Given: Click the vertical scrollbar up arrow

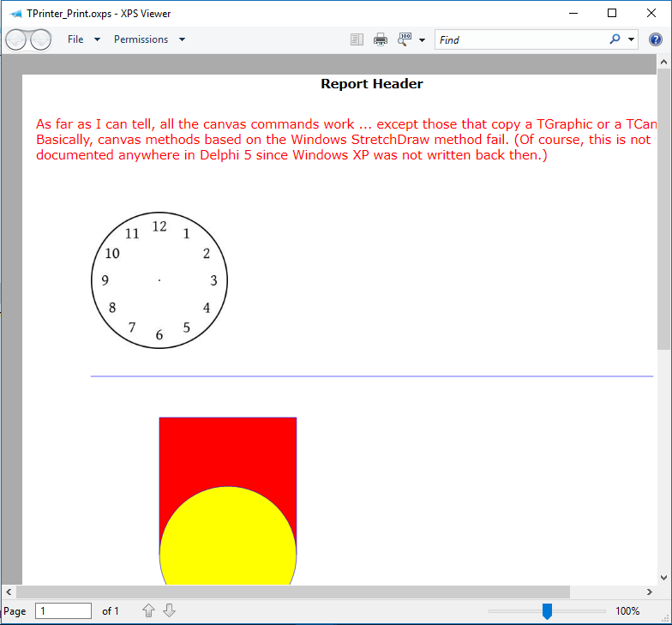Looking at the screenshot, I should pos(663,62).
